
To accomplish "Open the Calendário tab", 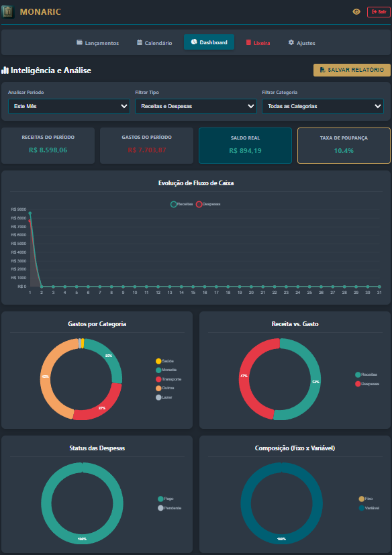I will point(154,43).
